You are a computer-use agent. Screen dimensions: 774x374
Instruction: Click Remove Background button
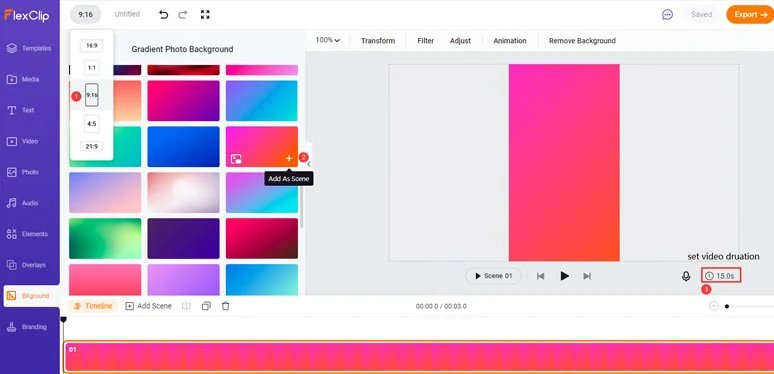pyautogui.click(x=582, y=41)
